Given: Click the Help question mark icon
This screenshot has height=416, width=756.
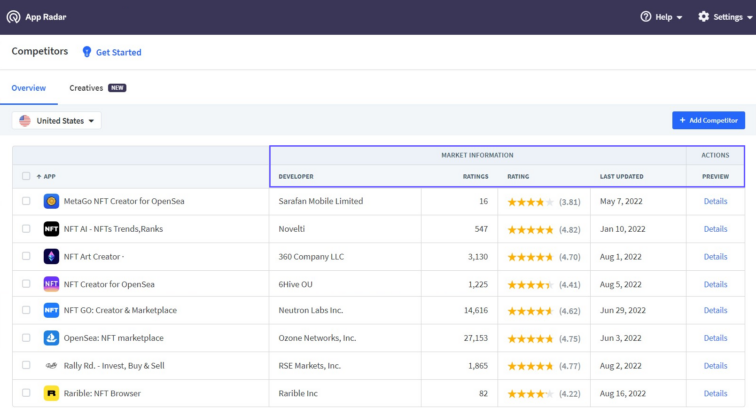Looking at the screenshot, I should 646,17.
